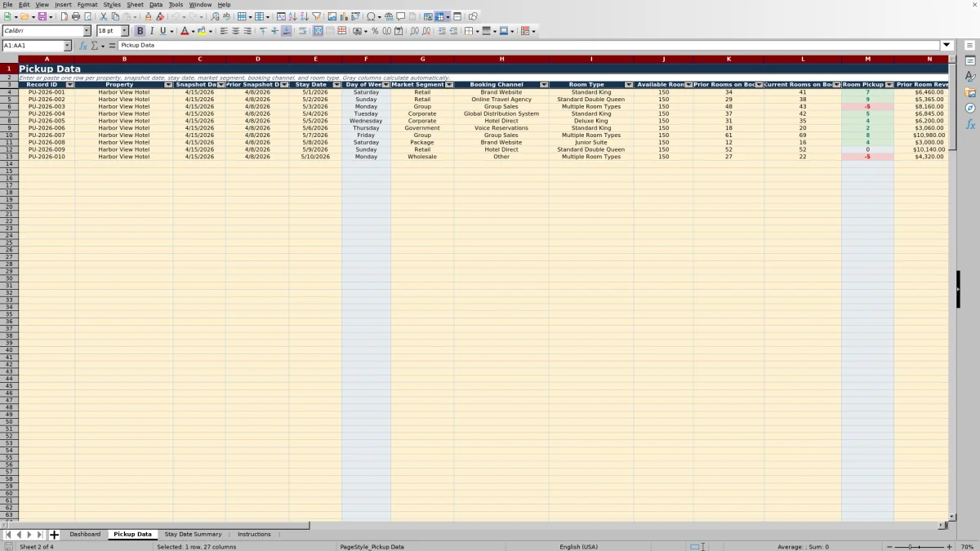Click the Merge and Center Cells icon
Image resolution: width=980 pixels, height=551 pixels.
(318, 31)
